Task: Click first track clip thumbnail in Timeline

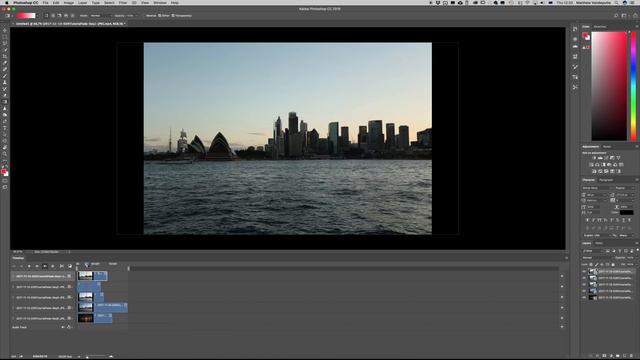Action: (x=85, y=276)
